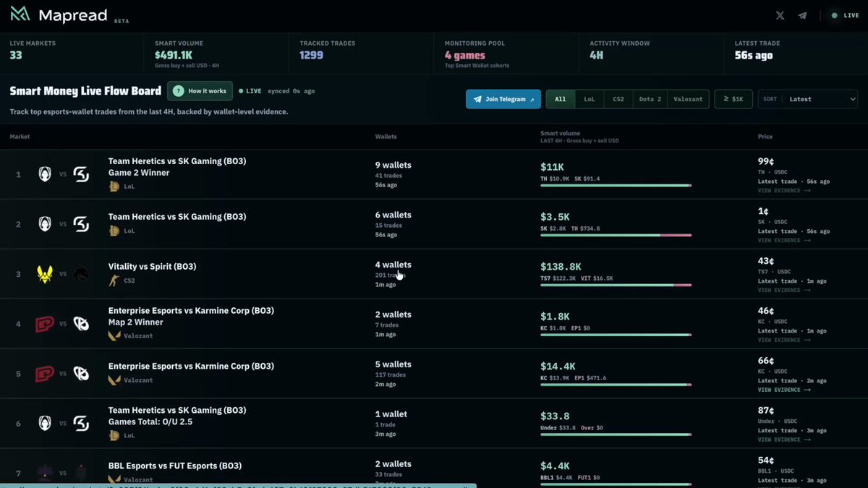
Task: Click the question mark help icon
Action: [178, 91]
